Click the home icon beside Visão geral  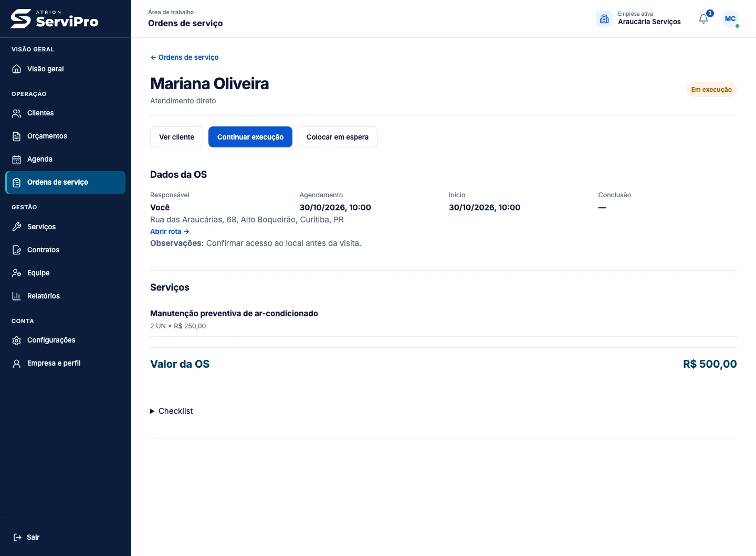pyautogui.click(x=17, y=69)
